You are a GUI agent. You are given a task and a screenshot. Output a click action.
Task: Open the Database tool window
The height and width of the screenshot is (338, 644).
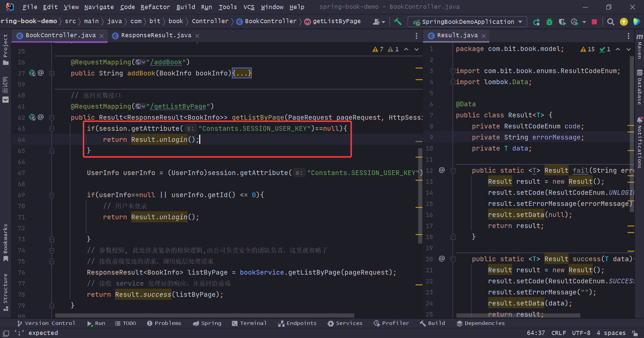point(640,87)
